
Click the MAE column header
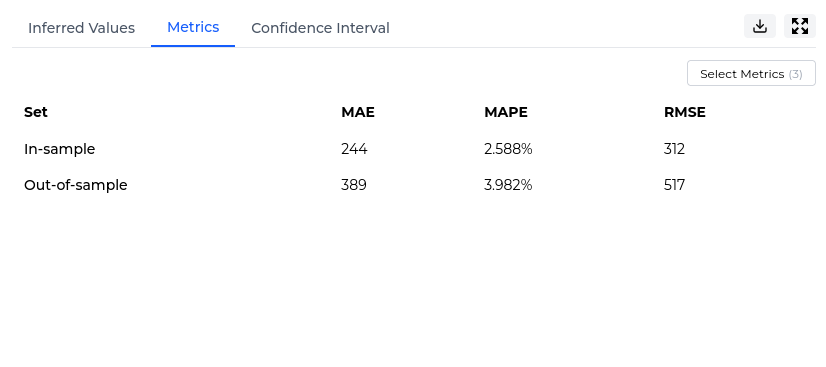tap(358, 112)
